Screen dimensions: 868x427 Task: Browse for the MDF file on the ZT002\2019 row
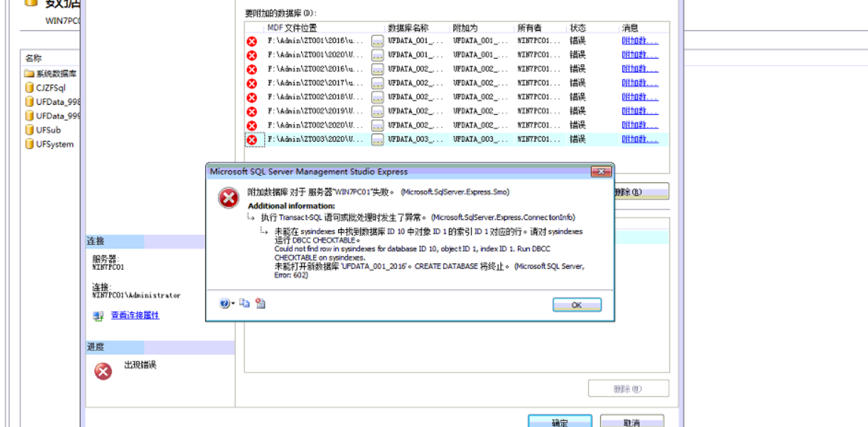(x=378, y=111)
